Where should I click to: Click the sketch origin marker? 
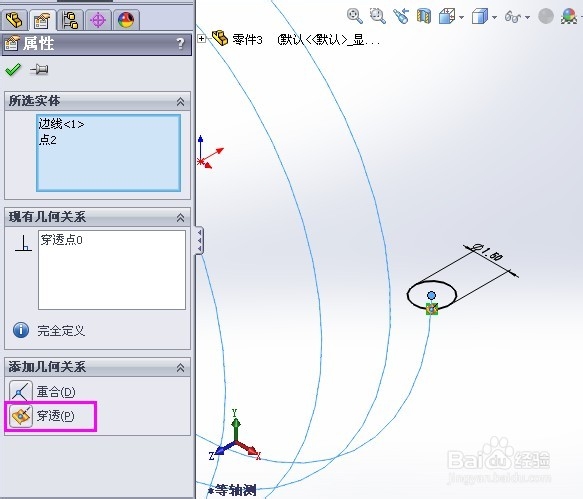point(201,161)
